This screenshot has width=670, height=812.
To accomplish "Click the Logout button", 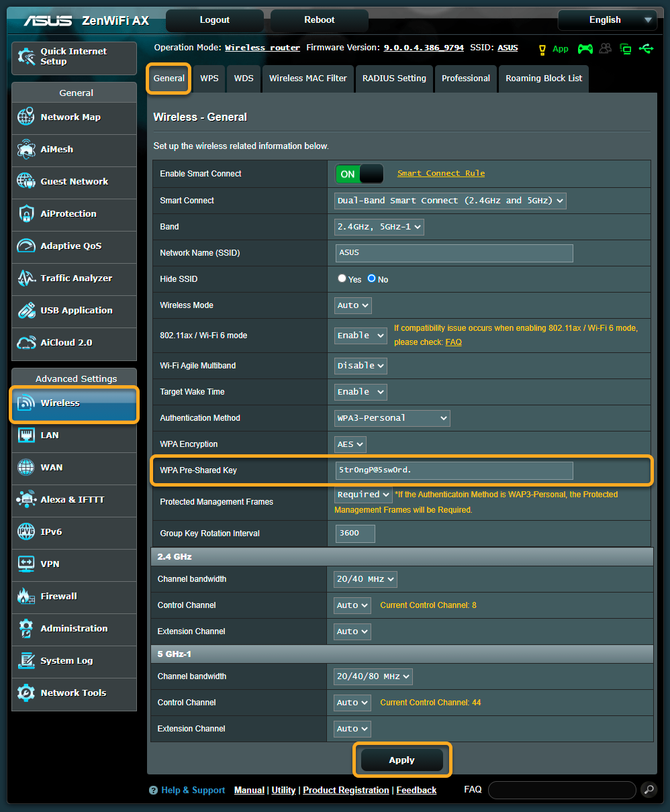I will coord(215,20).
